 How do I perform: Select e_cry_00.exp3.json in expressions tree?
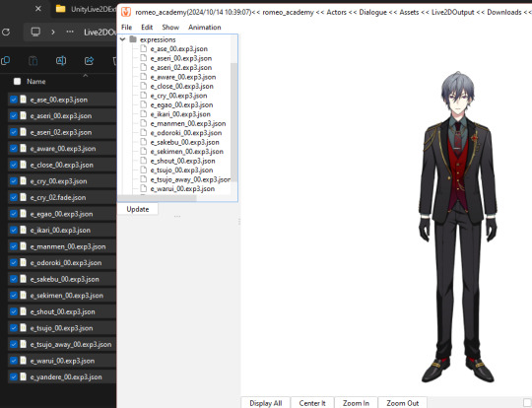[x=178, y=96]
